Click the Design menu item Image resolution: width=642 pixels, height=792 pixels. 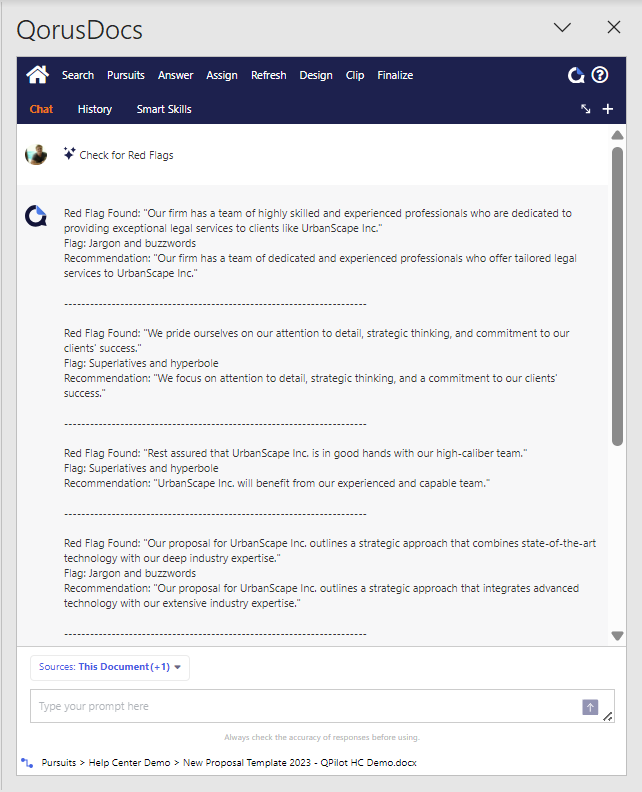316,75
